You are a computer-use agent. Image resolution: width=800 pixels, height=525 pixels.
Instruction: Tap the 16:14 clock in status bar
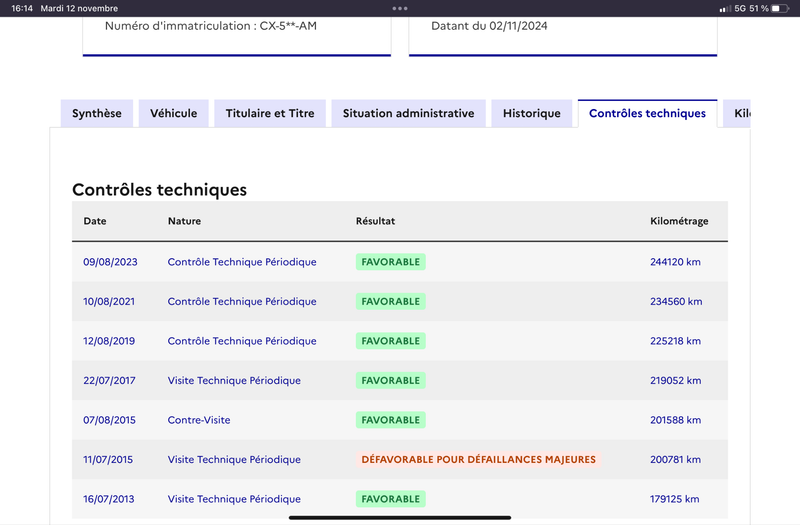22,8
